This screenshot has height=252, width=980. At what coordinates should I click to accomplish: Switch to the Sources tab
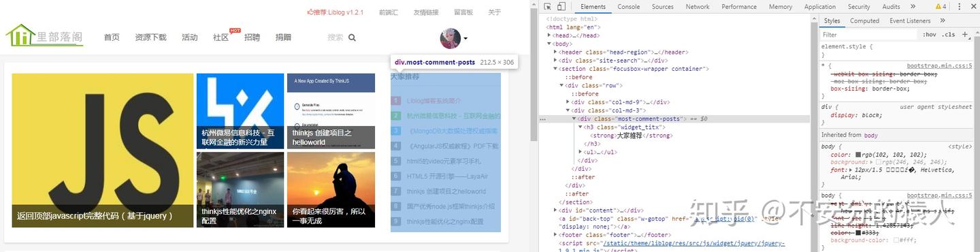[x=662, y=7]
